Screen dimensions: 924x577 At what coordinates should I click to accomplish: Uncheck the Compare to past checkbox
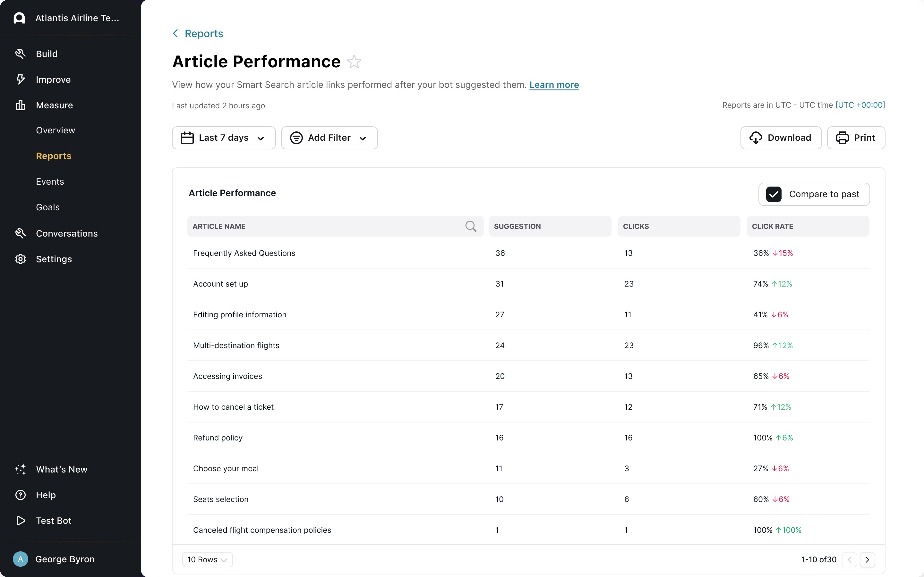click(x=774, y=194)
